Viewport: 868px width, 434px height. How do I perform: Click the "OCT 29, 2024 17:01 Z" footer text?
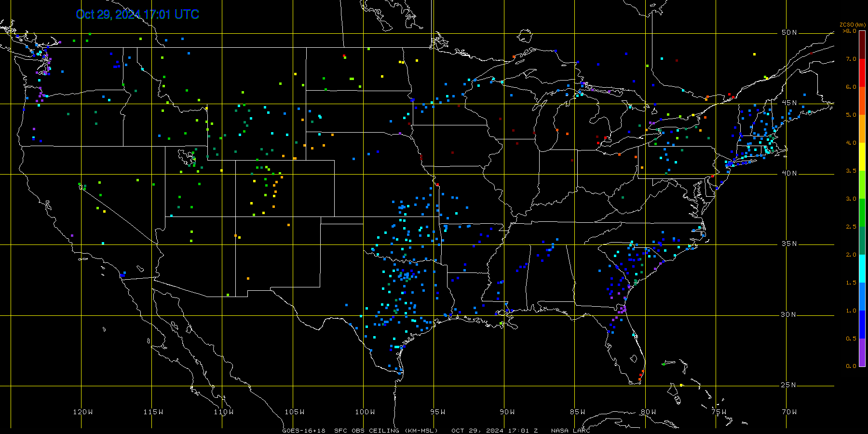(495, 431)
